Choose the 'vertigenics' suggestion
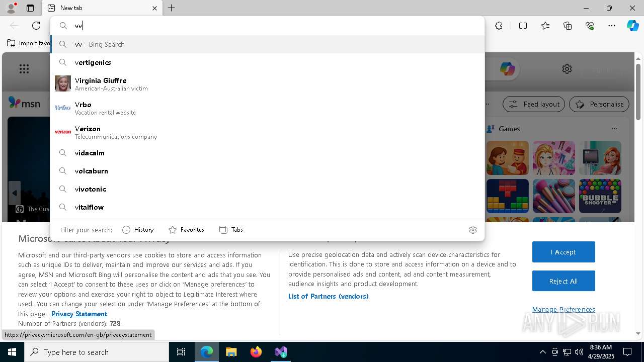Image resolution: width=644 pixels, height=362 pixels. pyautogui.click(x=267, y=62)
